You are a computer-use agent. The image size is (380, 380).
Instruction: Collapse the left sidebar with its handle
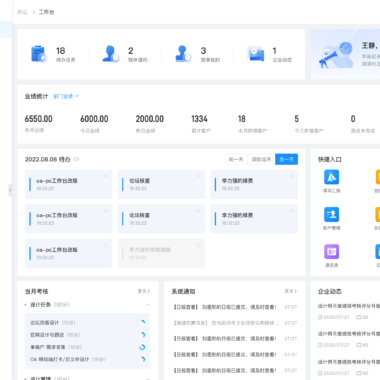[x=10, y=190]
